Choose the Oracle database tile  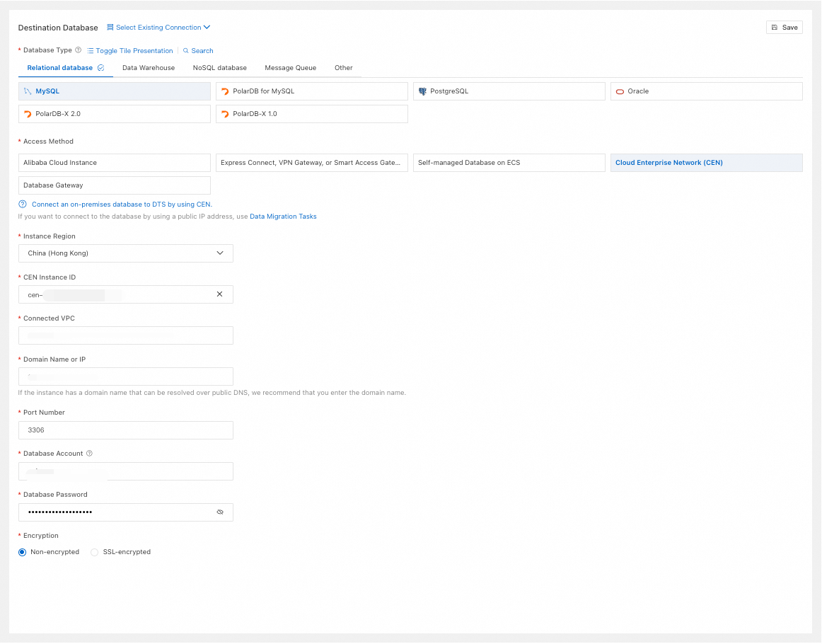point(706,91)
